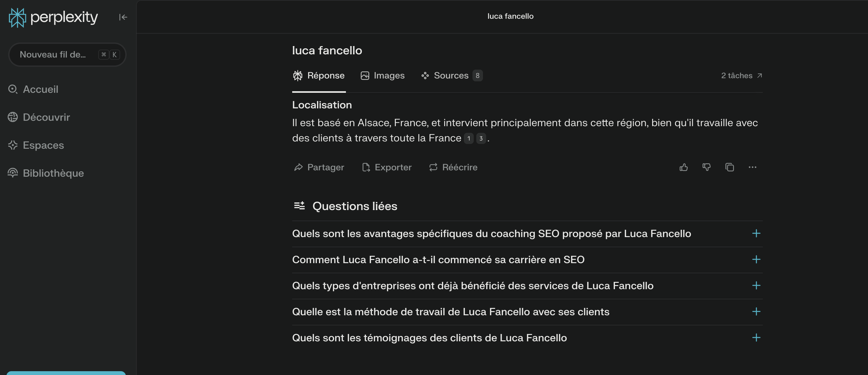Click the Perplexity logo
868x375 pixels.
pos(53,17)
